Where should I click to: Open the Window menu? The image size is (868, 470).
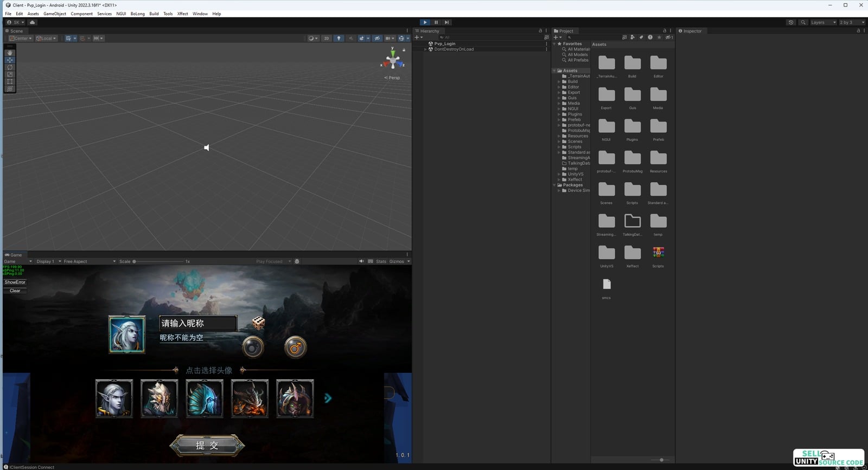coord(200,14)
